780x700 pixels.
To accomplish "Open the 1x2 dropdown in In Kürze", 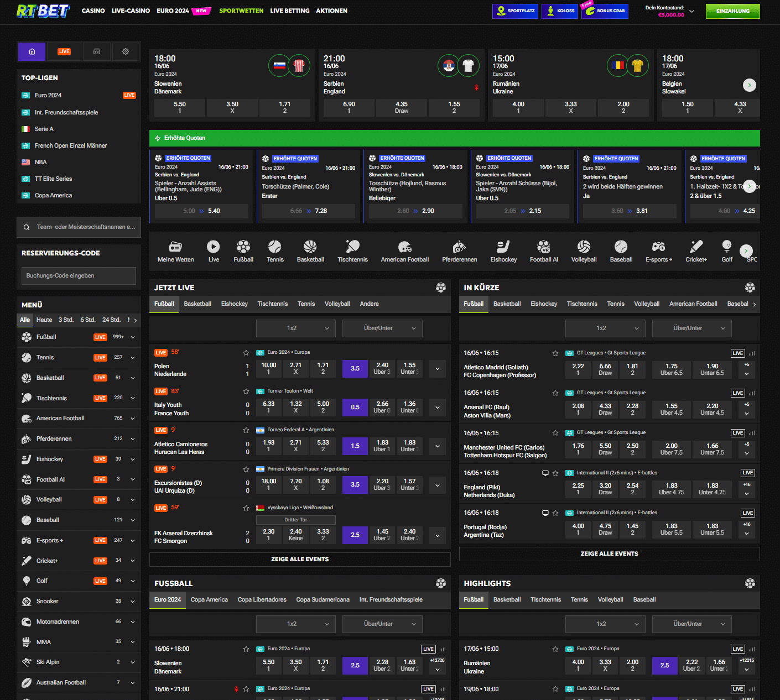I will (605, 328).
